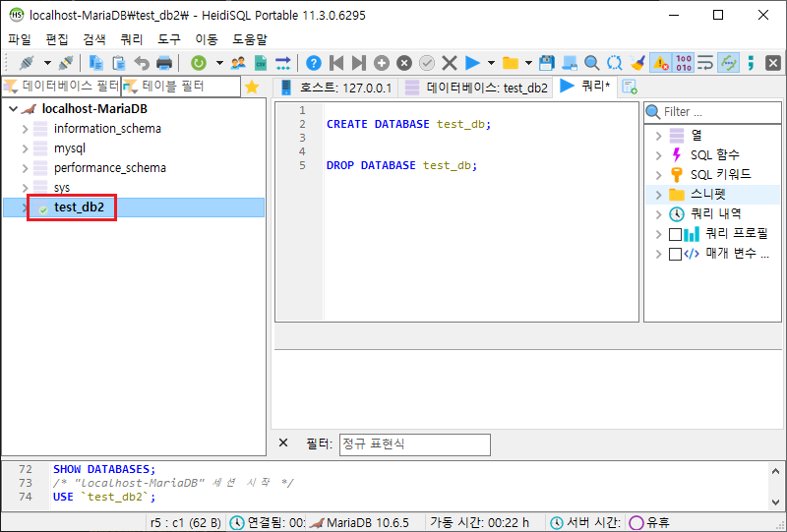Click the yellow favorites star icon
The image size is (787, 532).
252,87
